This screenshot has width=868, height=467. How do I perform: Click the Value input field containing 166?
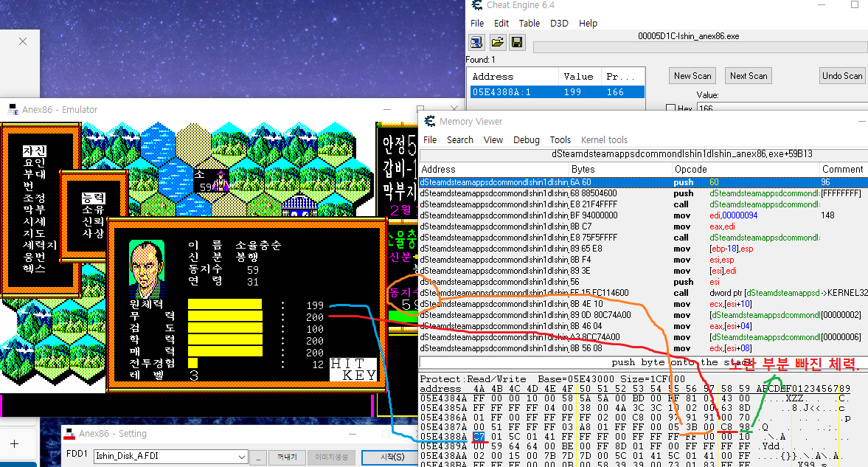coord(782,108)
